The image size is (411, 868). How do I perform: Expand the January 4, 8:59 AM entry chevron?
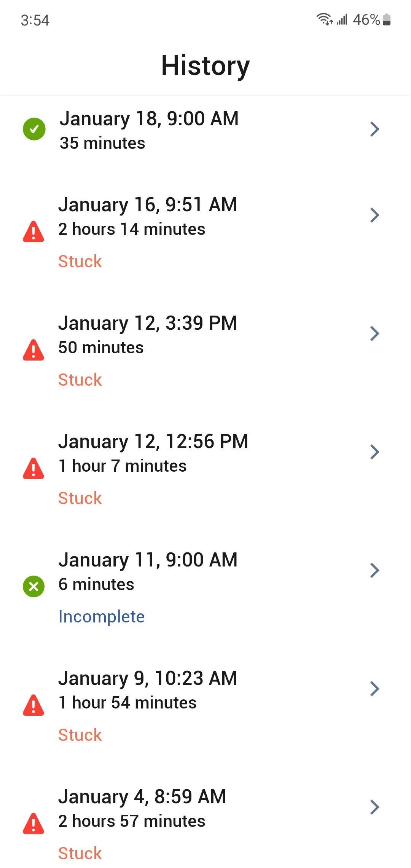tap(374, 807)
